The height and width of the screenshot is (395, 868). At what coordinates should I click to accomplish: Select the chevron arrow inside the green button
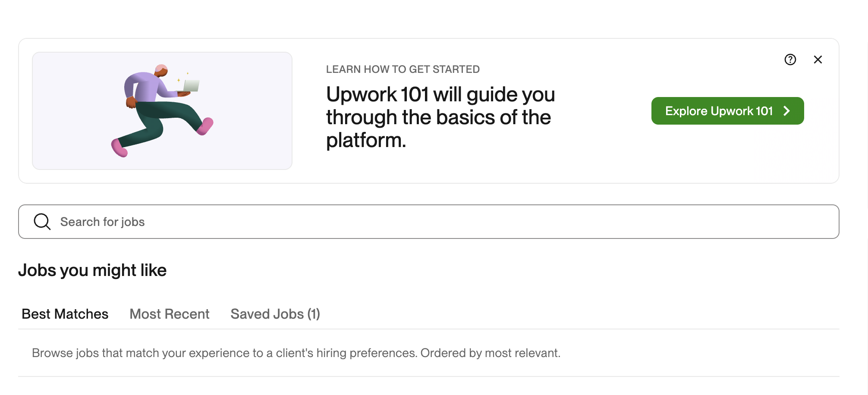(786, 111)
